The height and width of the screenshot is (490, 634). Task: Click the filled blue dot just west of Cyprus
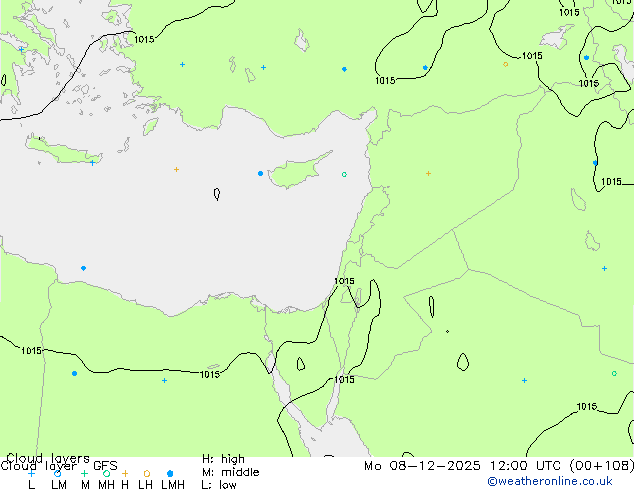point(260,173)
